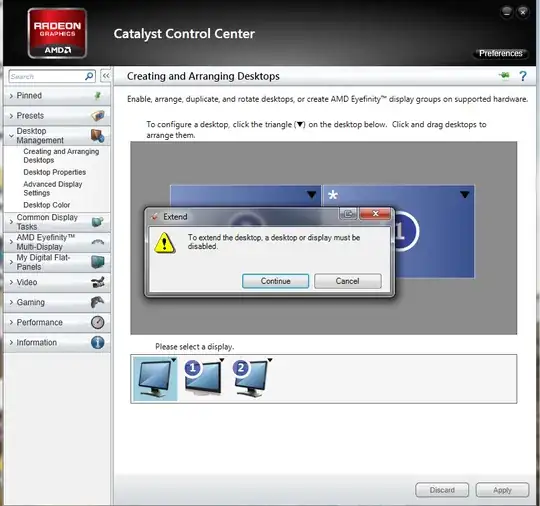The image size is (540, 506).
Task: Select the unnumbered display thumbnail
Action: point(155,379)
